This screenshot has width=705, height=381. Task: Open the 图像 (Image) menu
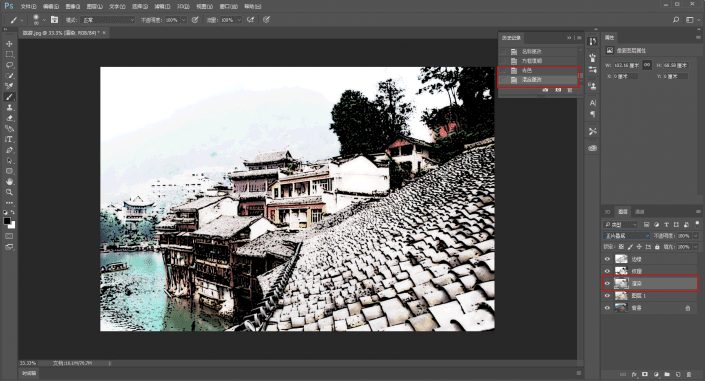click(72, 6)
